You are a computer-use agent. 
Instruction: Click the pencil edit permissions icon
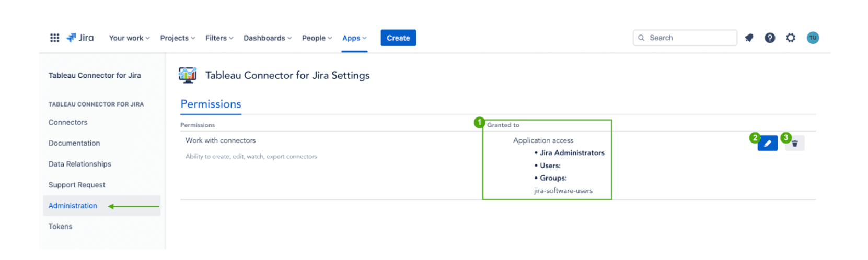(x=767, y=144)
